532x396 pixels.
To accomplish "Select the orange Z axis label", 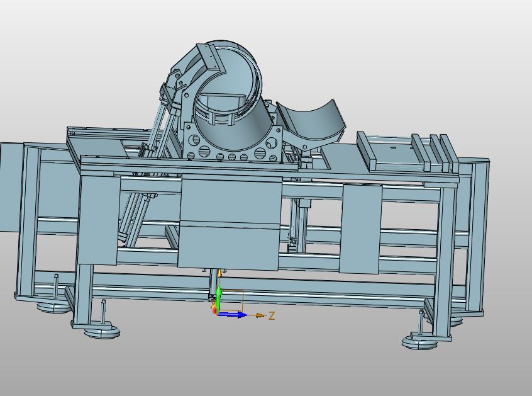I will tap(272, 316).
